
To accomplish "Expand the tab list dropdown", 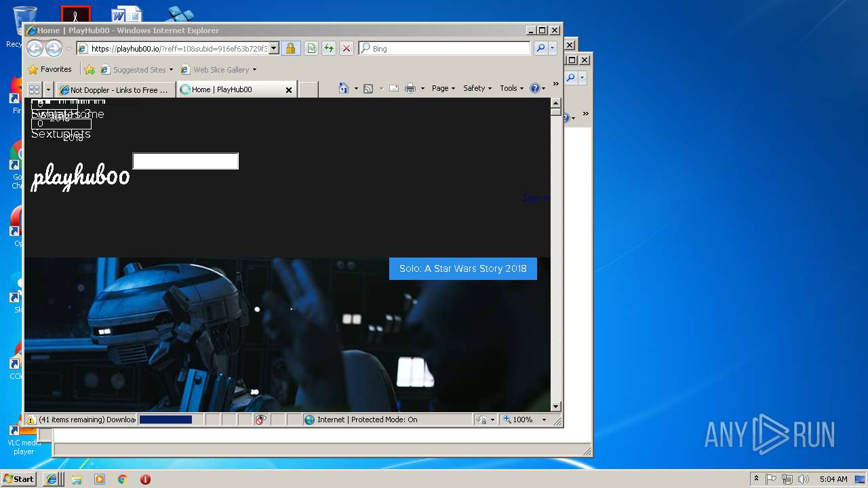I will (48, 89).
